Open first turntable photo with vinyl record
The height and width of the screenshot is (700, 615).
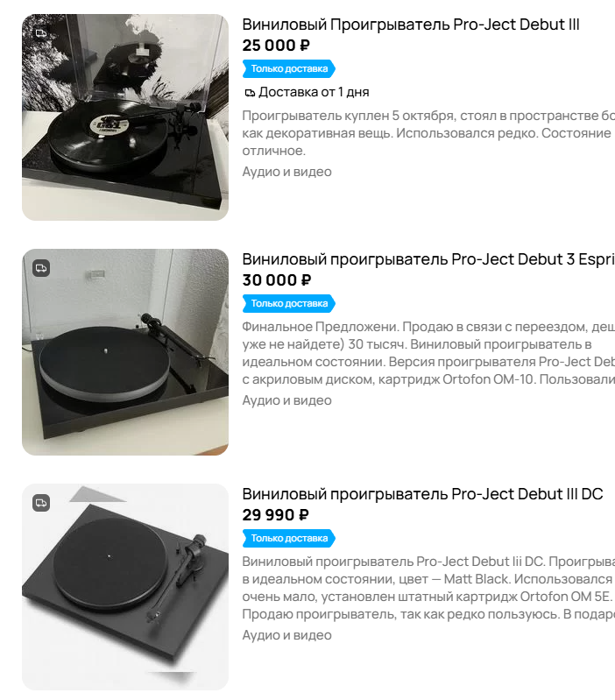pyautogui.click(x=125, y=117)
